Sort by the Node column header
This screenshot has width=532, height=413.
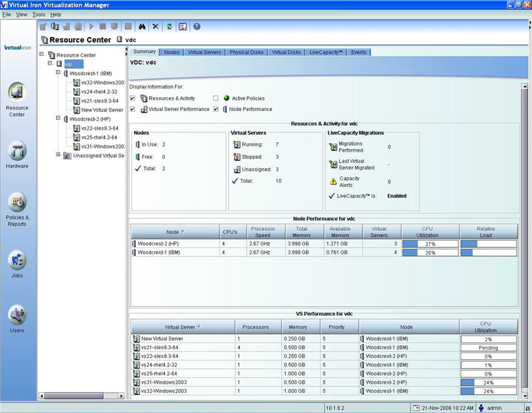[175, 232]
